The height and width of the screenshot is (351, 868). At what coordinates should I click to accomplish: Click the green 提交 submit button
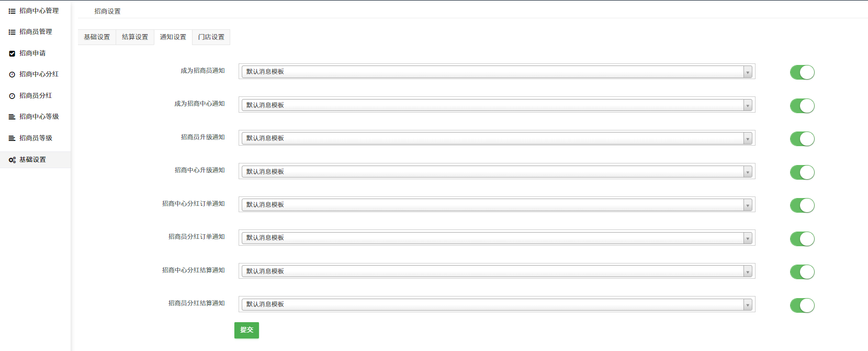pos(246,330)
